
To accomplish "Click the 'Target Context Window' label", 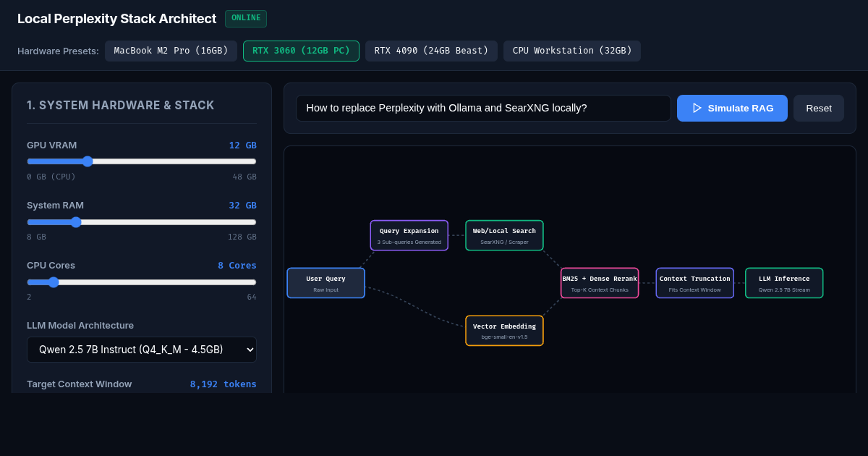I will [x=80, y=384].
